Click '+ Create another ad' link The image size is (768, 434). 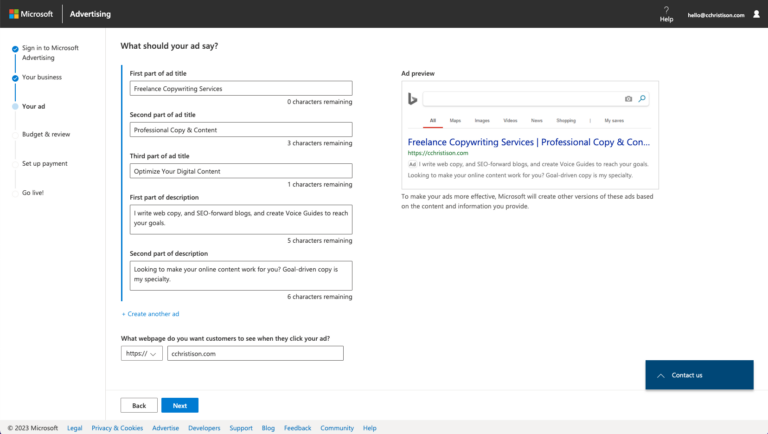150,314
